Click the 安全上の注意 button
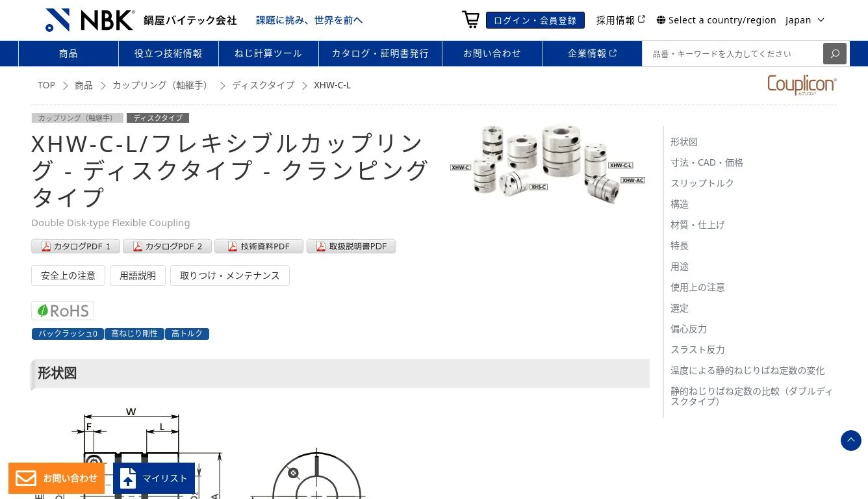The width and height of the screenshot is (868, 499). (68, 275)
